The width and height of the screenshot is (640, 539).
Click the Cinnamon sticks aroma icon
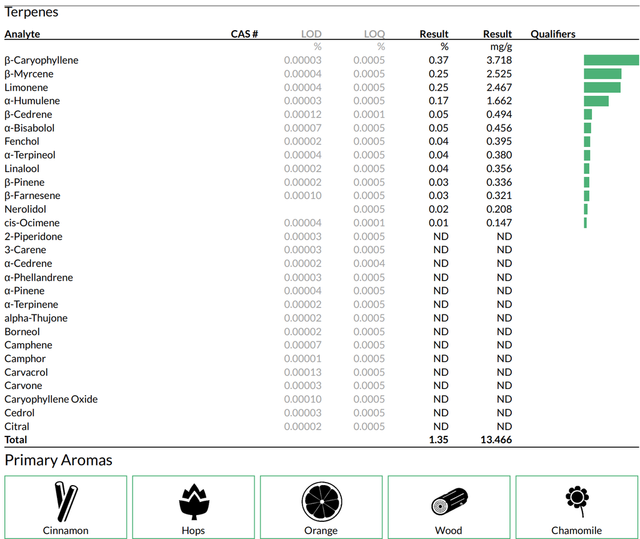(66, 501)
